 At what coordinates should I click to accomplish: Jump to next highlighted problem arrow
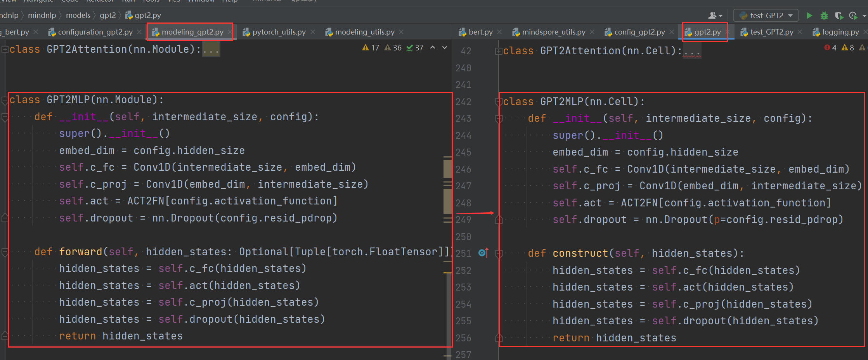(x=445, y=48)
